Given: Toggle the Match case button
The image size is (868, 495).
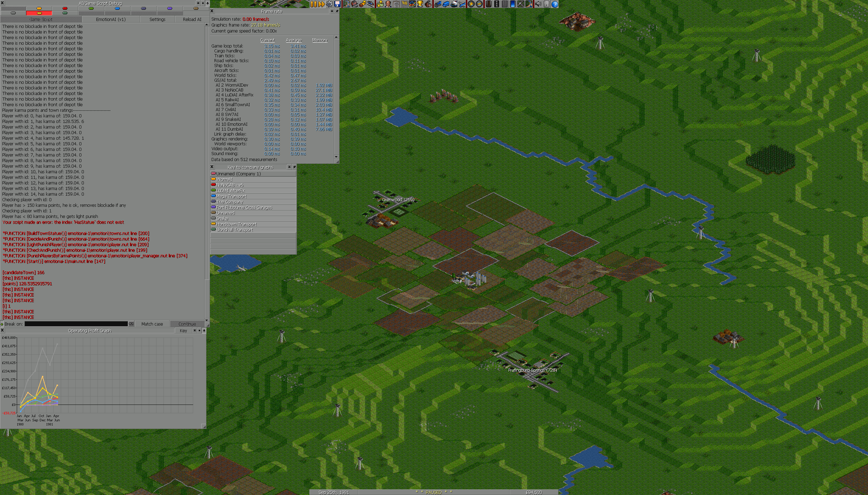Looking at the screenshot, I should pos(152,324).
